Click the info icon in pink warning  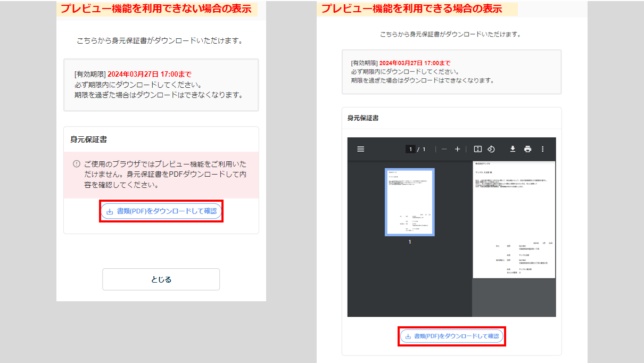click(77, 164)
